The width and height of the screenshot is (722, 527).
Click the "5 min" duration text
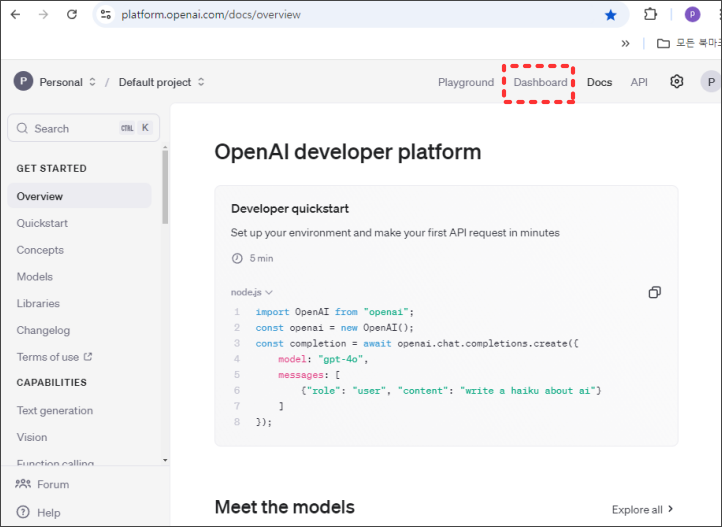point(261,258)
